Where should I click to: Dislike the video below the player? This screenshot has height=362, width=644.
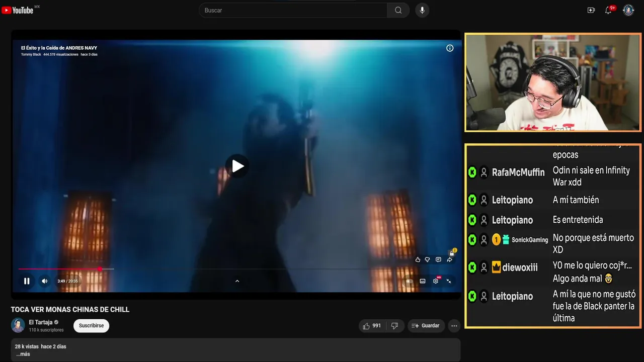click(394, 326)
